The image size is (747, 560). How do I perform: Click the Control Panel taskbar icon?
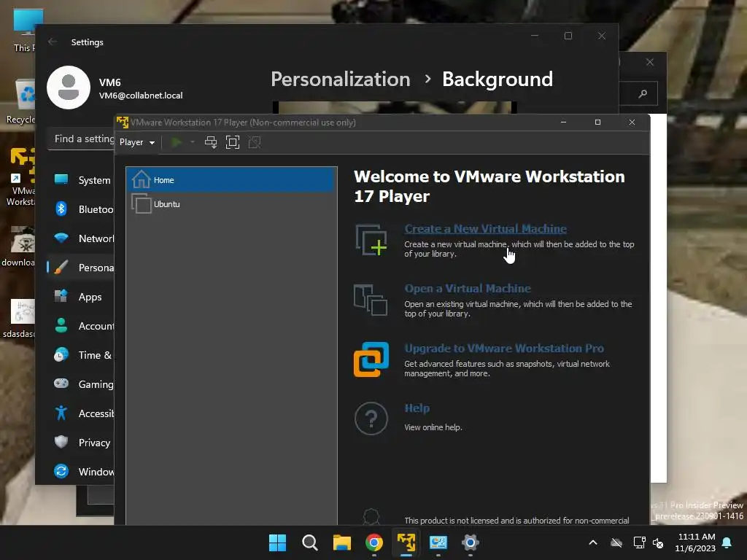pos(438,542)
